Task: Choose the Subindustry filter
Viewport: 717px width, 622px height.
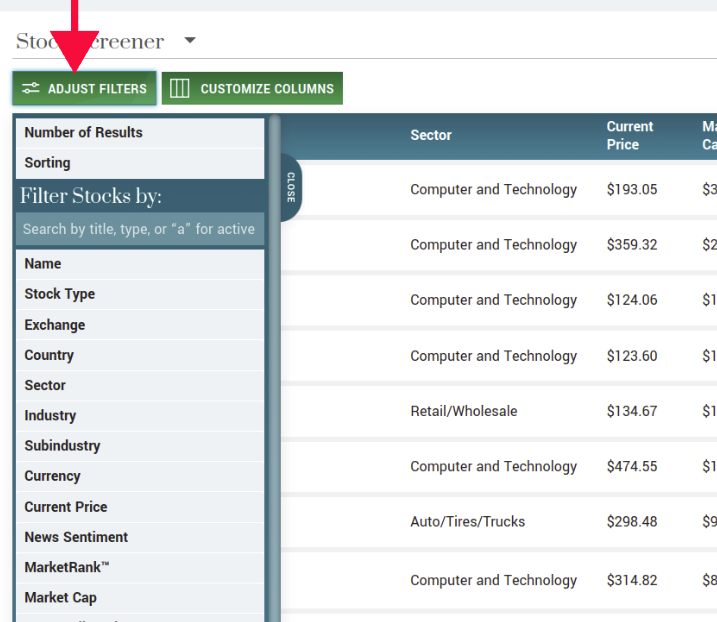Action: click(x=62, y=446)
